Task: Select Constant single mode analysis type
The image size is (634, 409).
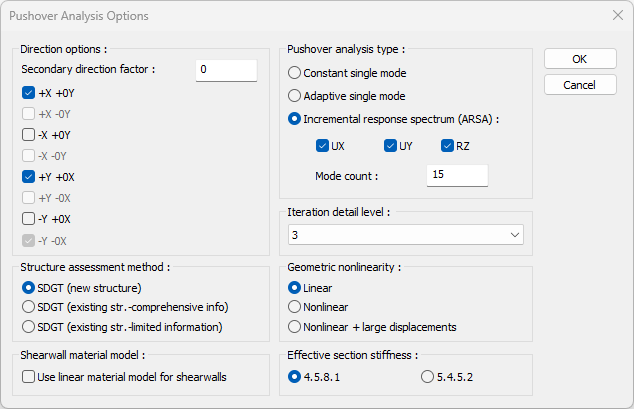Action: 295,73
